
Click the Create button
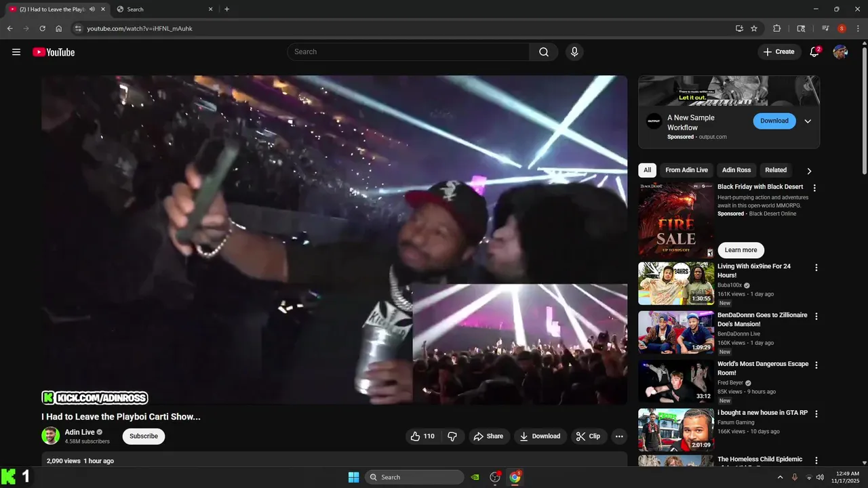click(778, 52)
